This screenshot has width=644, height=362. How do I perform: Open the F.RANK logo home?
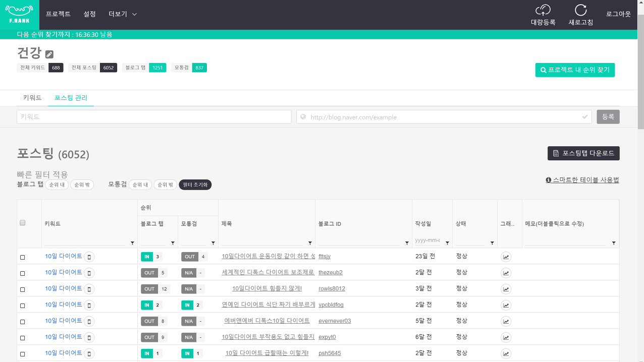point(19,15)
